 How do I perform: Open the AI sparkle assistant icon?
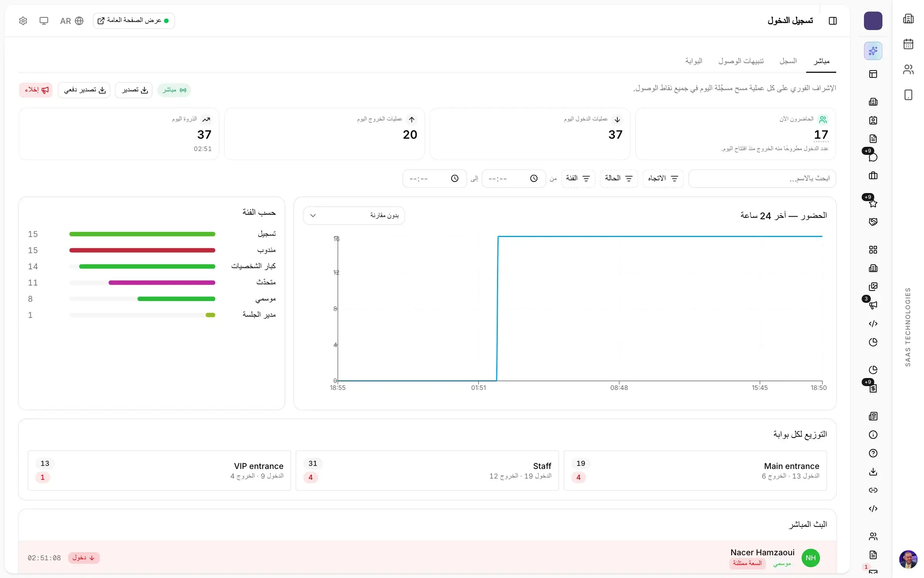pyautogui.click(x=873, y=51)
